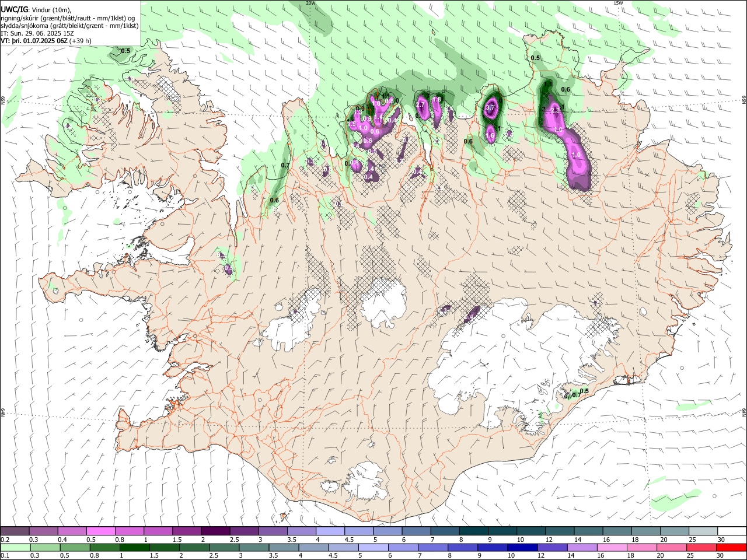Click the lower-row legend label 0.1
Screen dimensions: 747x560
click(x=5, y=556)
